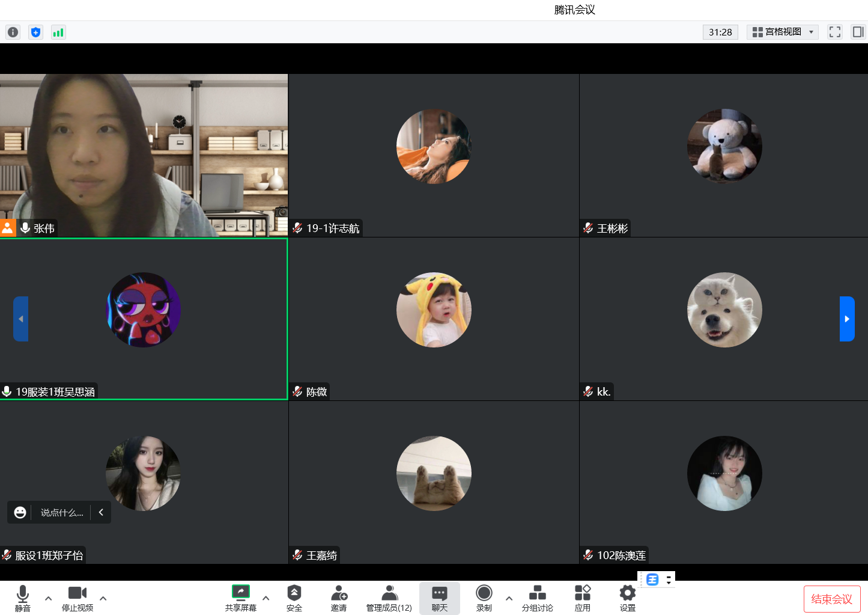Enter fullscreen mode
Image resolution: width=868 pixels, height=615 pixels.
click(835, 32)
